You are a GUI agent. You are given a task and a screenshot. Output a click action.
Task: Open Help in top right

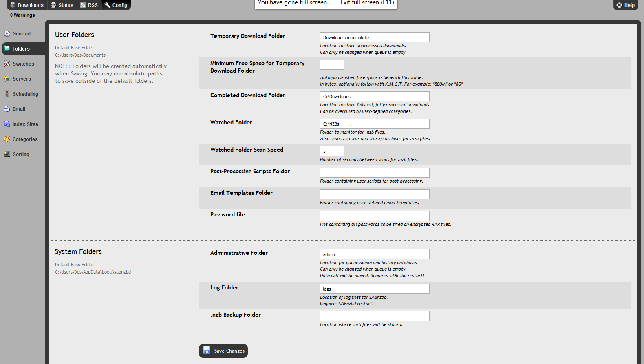click(626, 5)
